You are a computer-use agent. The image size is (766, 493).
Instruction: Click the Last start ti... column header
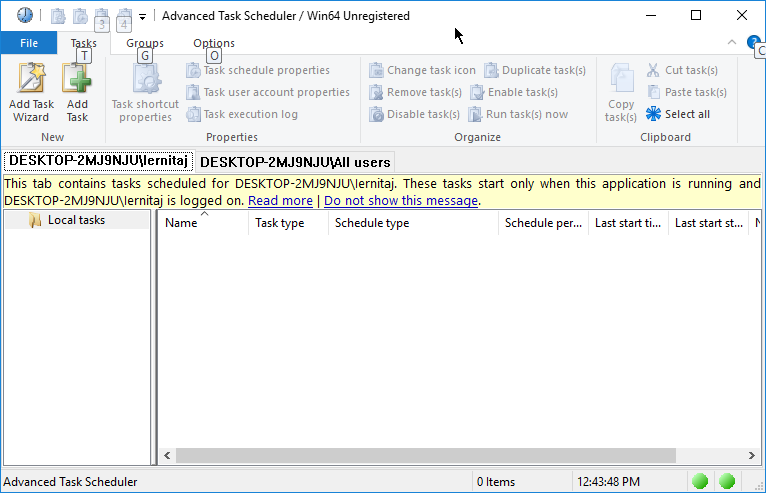[x=628, y=223]
